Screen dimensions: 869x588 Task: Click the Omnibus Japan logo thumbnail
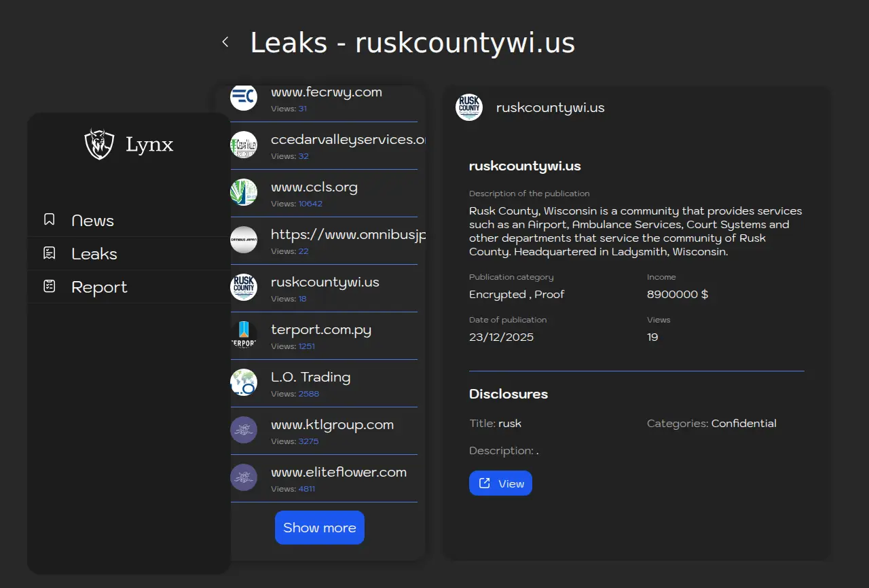[244, 240]
